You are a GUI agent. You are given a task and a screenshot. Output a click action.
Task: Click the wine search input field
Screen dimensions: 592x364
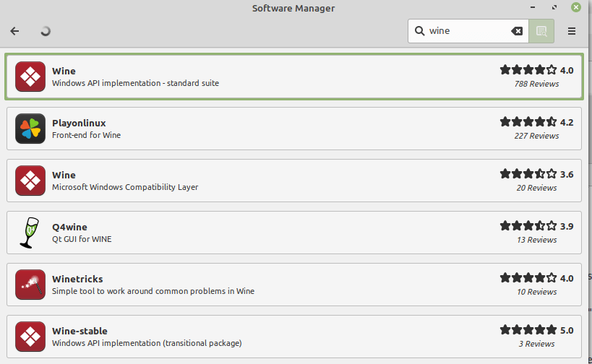click(x=468, y=31)
